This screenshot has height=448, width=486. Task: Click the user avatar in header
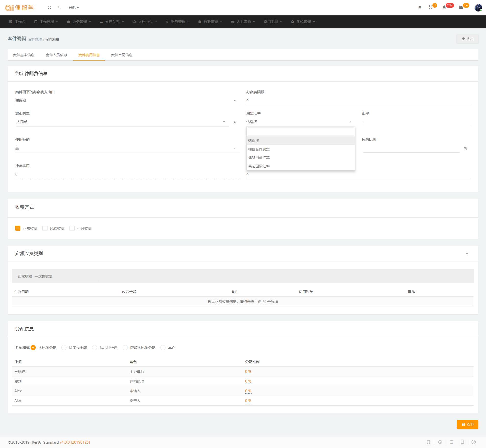coord(478,8)
